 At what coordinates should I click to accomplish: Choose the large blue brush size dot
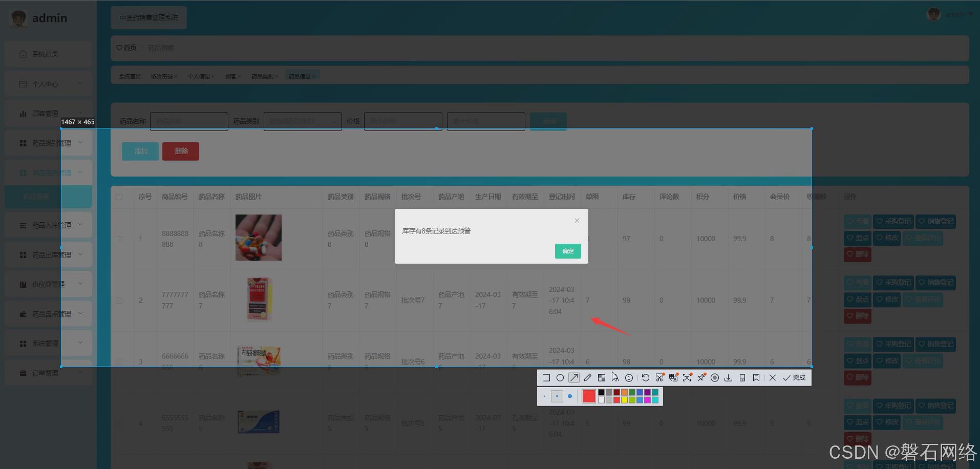[x=570, y=396]
